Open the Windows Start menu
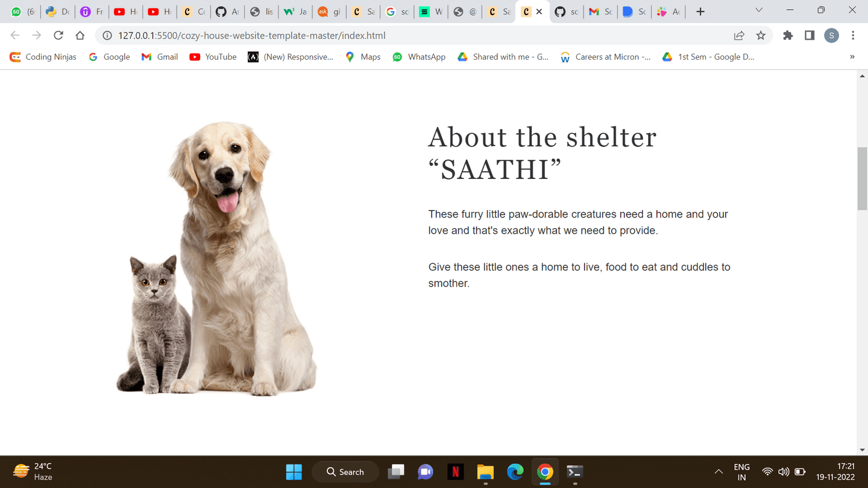This screenshot has width=868, height=488. 294,472
